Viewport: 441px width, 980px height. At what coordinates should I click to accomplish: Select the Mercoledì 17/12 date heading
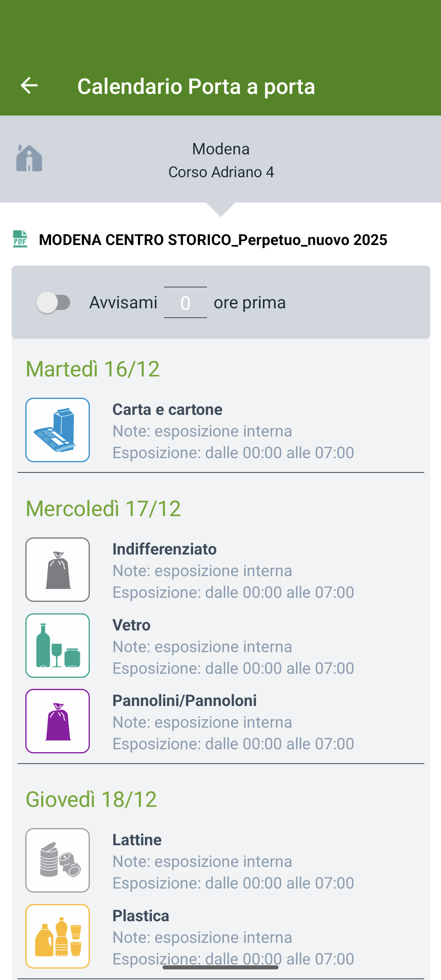tap(103, 509)
